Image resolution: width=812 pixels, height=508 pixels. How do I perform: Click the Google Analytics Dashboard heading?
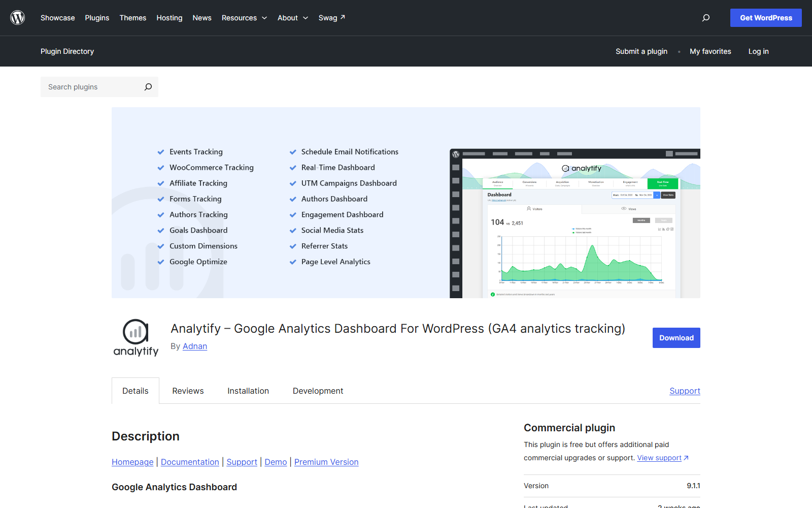[174, 487]
